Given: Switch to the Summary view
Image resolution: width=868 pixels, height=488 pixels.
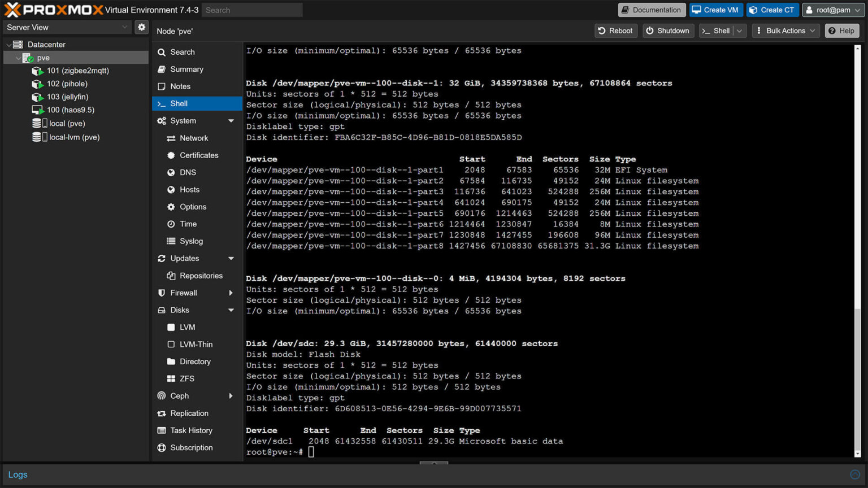Looking at the screenshot, I should point(186,69).
